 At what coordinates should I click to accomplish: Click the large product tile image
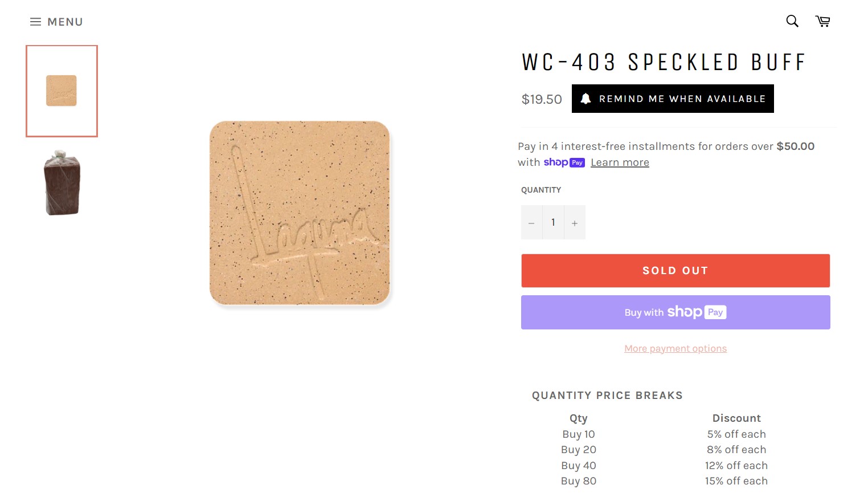click(x=300, y=213)
